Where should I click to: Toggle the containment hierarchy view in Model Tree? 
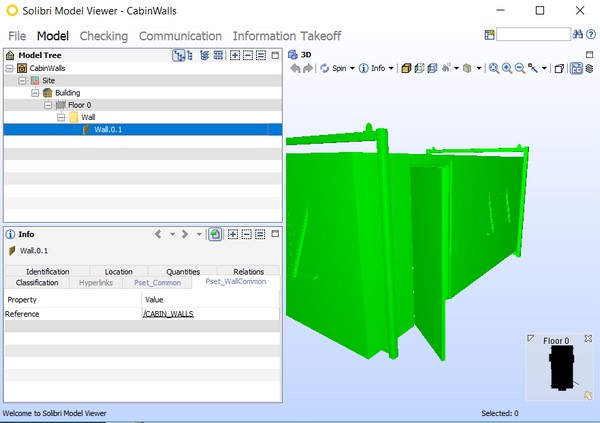(178, 55)
